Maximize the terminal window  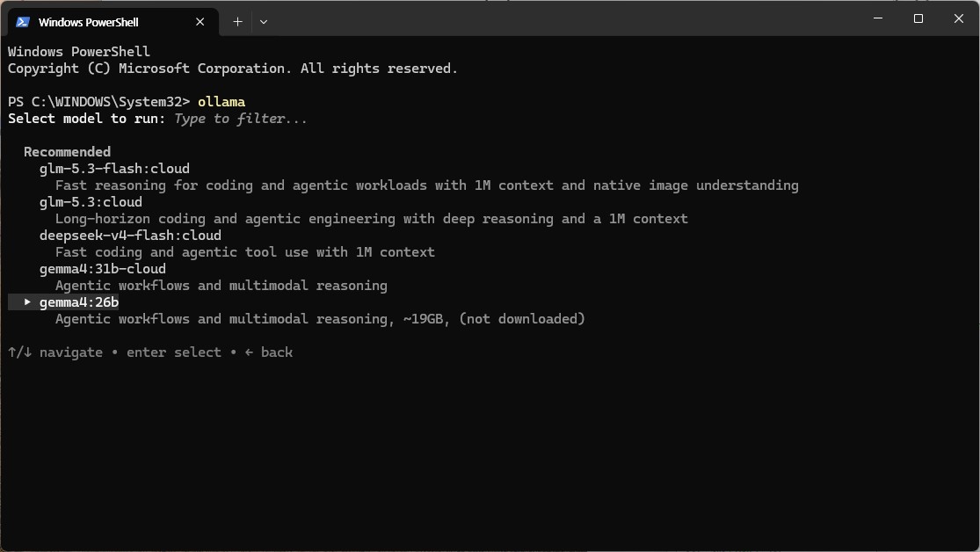click(918, 18)
